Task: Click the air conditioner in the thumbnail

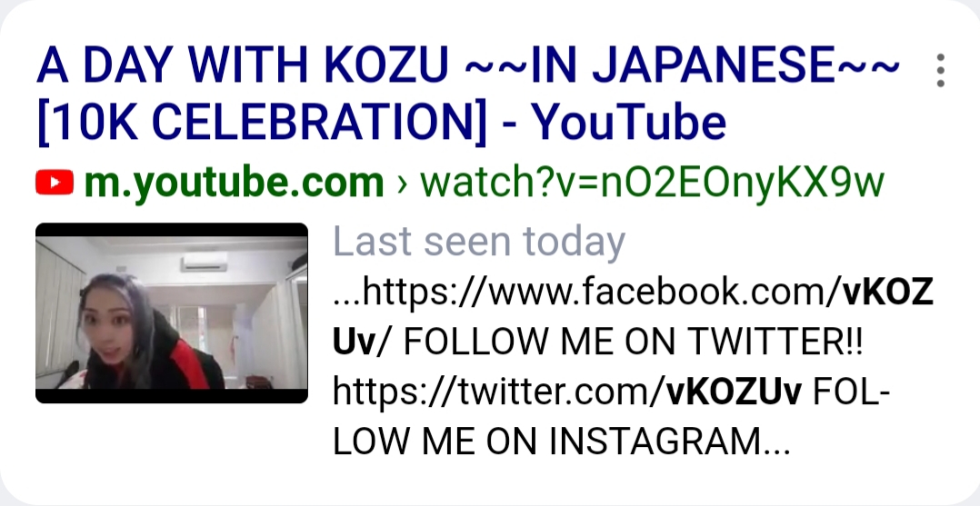Action: pyautogui.click(x=204, y=262)
